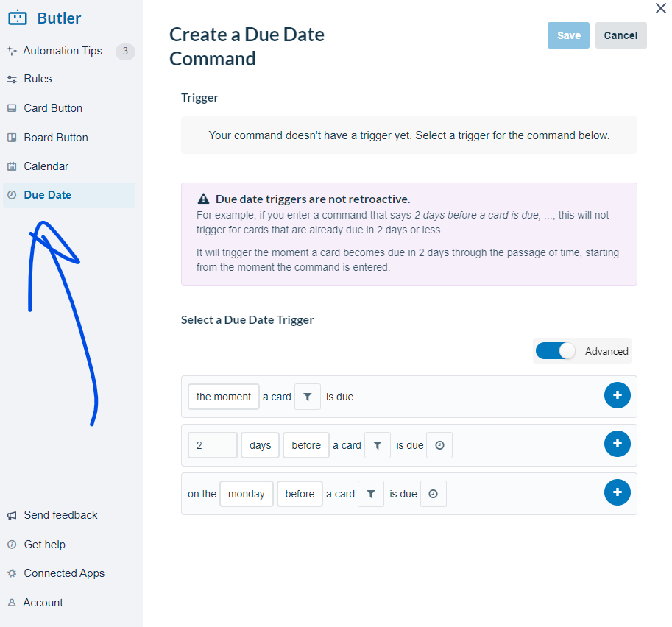This screenshot has height=627, width=672.
Task: Open Connected Apps link
Action: 64,573
